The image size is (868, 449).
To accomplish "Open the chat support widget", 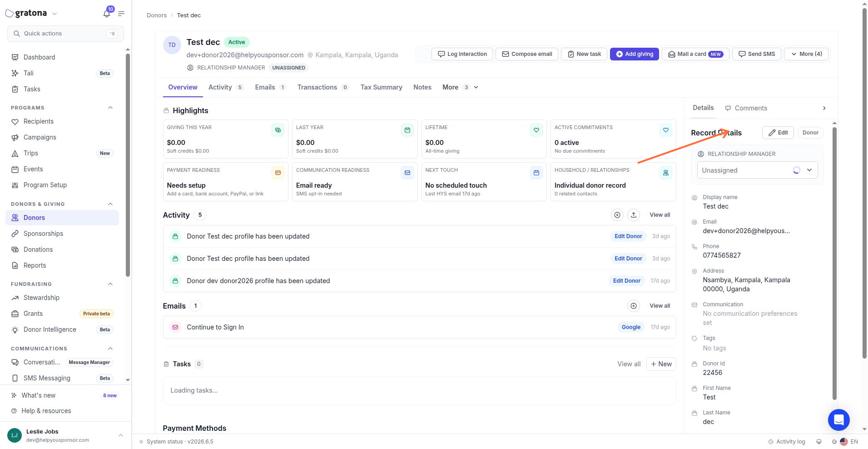I will (x=839, y=420).
